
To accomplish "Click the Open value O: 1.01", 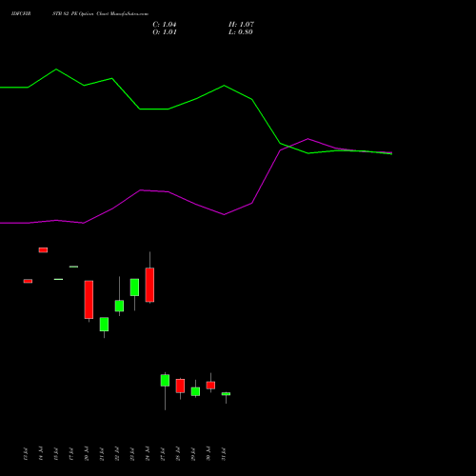I will pos(165,32).
